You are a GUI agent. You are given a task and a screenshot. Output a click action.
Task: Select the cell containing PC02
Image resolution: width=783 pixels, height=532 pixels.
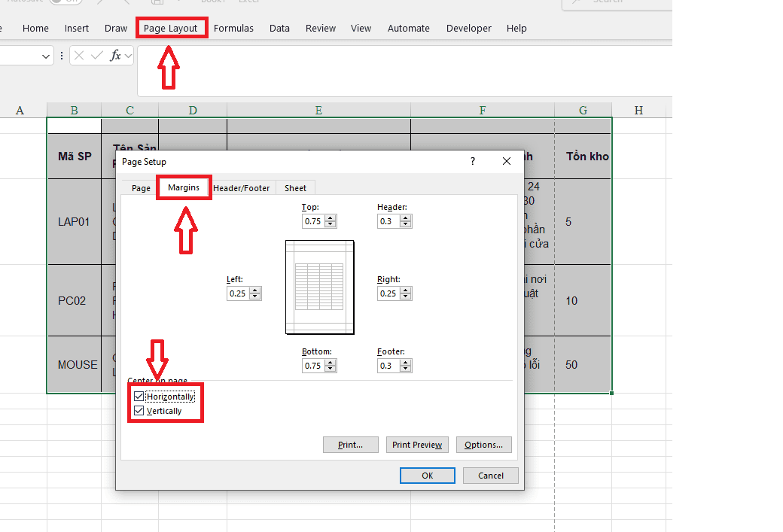point(75,300)
